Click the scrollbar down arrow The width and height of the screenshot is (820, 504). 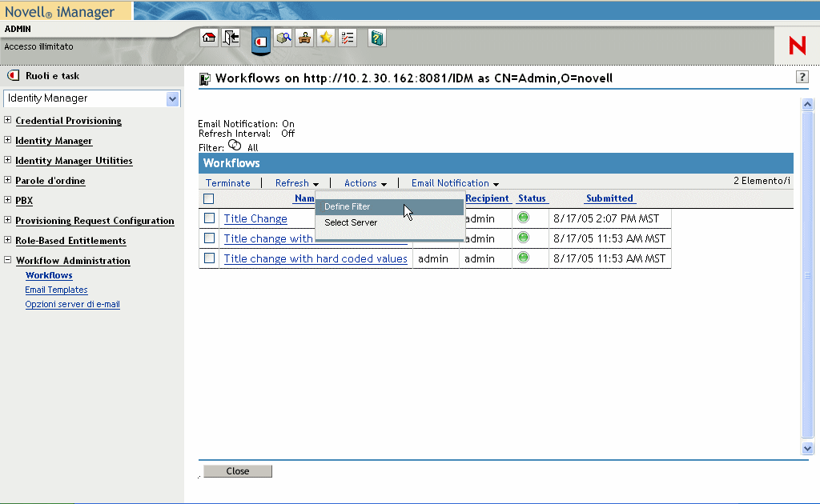pyautogui.click(x=807, y=449)
